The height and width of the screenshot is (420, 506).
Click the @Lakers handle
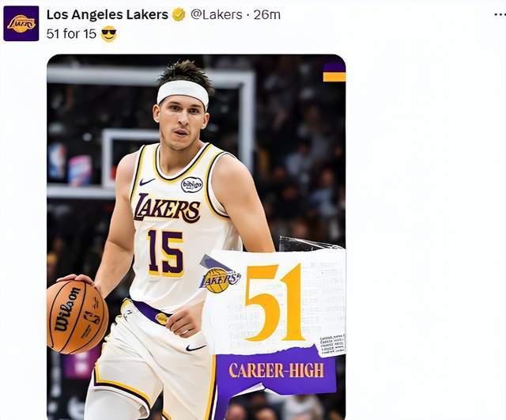pos(217,14)
